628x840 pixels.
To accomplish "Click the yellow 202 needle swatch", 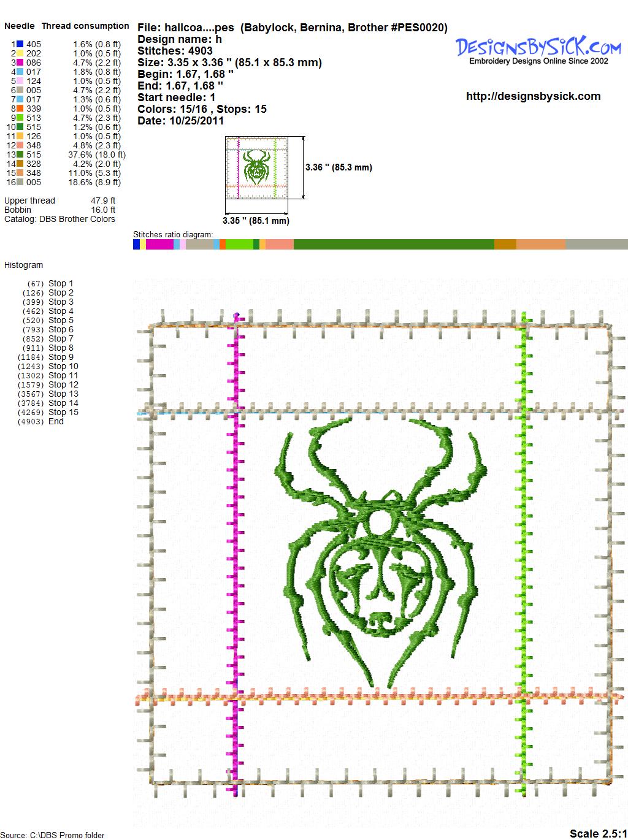I will 20,53.
